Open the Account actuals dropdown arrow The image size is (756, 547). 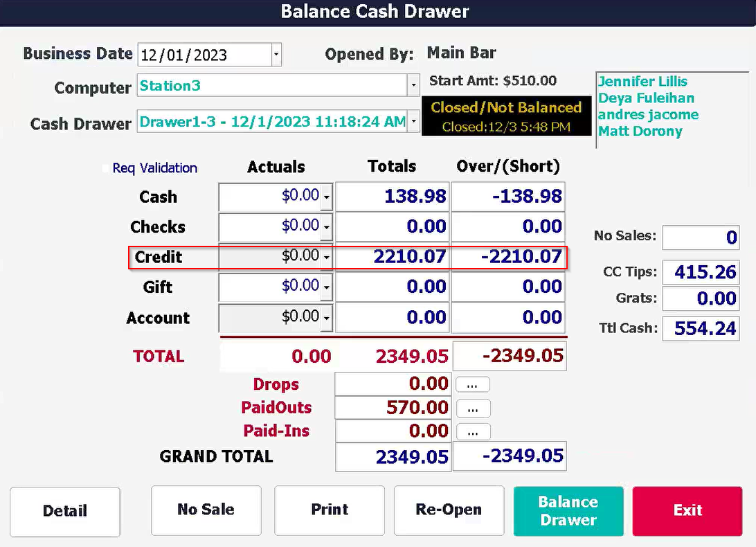point(326,318)
